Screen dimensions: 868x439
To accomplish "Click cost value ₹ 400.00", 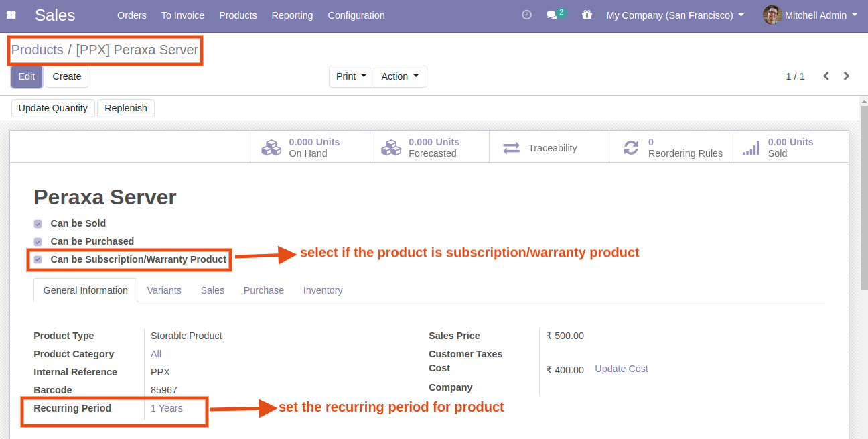I will 565,370.
